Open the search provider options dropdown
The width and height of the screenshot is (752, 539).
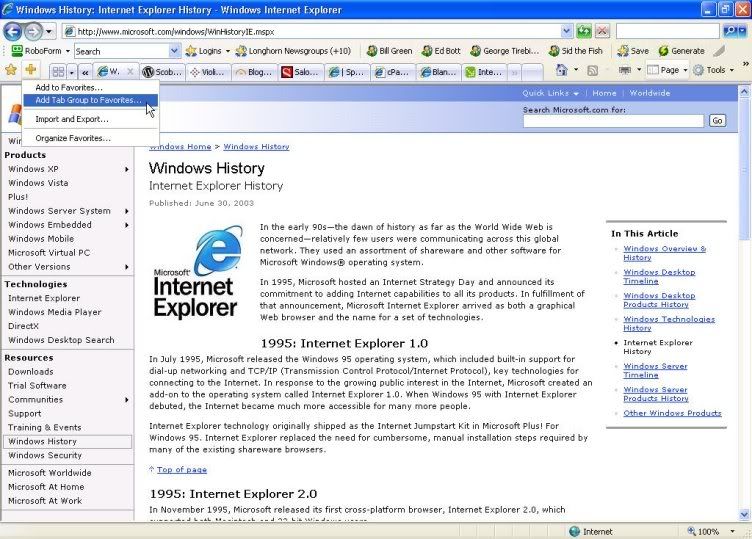[742, 32]
